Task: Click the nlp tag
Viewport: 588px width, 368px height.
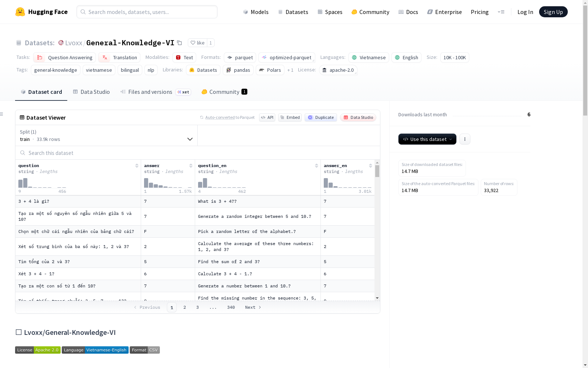Action: (151, 70)
